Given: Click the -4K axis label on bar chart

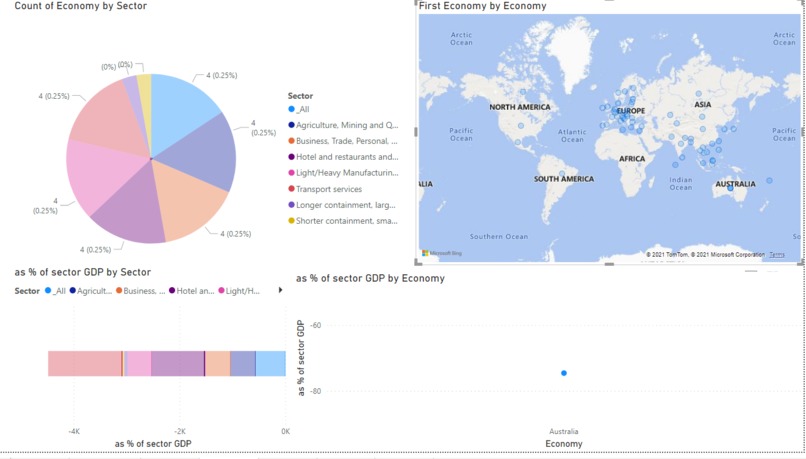Looking at the screenshot, I should (74, 431).
